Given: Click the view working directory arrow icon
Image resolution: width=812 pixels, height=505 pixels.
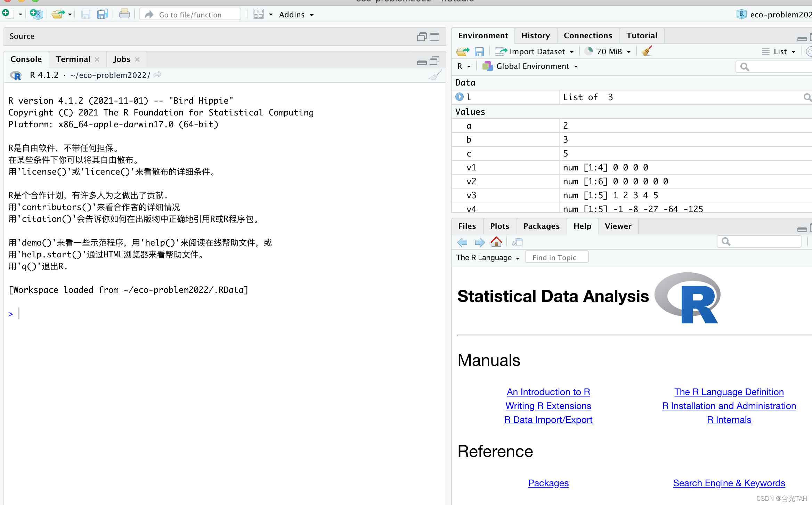Looking at the screenshot, I should click(157, 75).
